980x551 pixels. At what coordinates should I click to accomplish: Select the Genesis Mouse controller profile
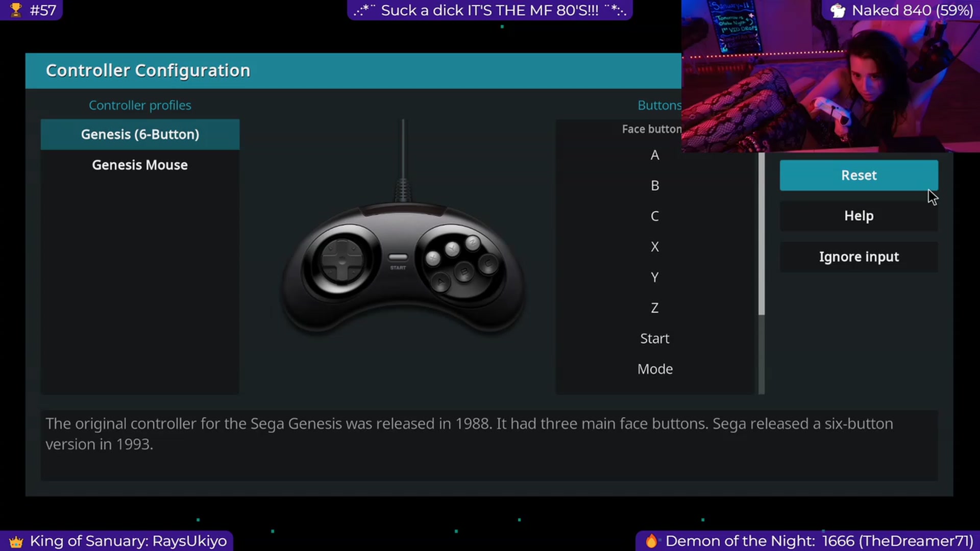140,165
